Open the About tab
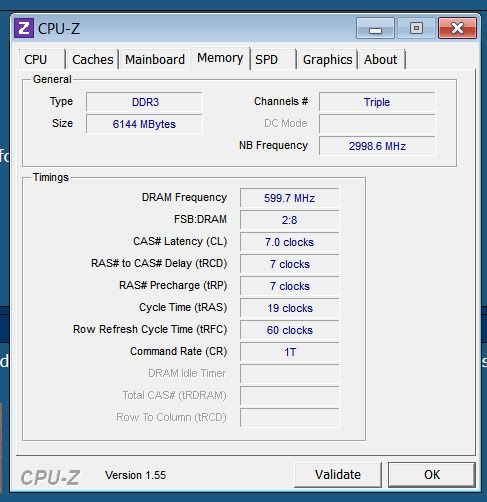This screenshot has width=487, height=502. coord(382,60)
